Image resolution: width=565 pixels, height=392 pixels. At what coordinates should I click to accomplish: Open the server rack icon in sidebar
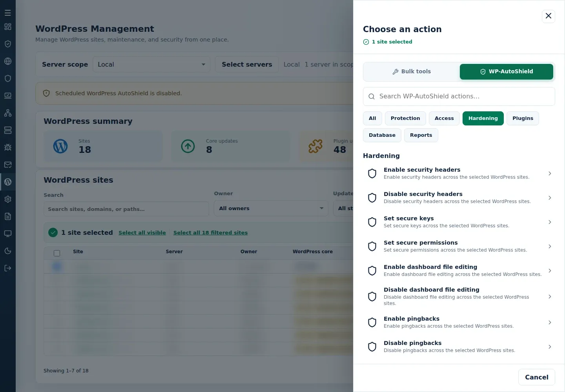pos(8,130)
